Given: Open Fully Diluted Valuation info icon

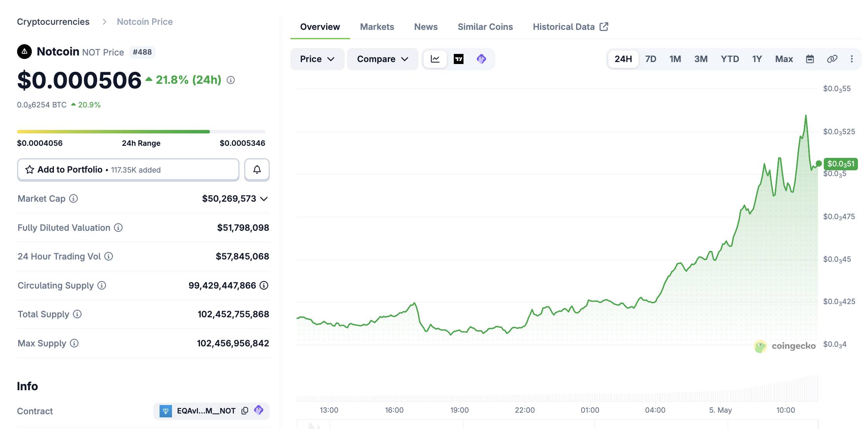Looking at the screenshot, I should point(118,228).
